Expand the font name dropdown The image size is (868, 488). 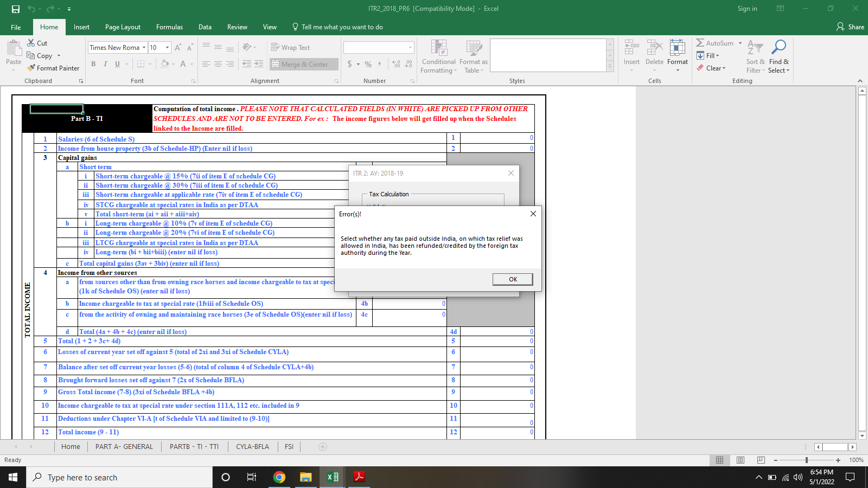(144, 48)
